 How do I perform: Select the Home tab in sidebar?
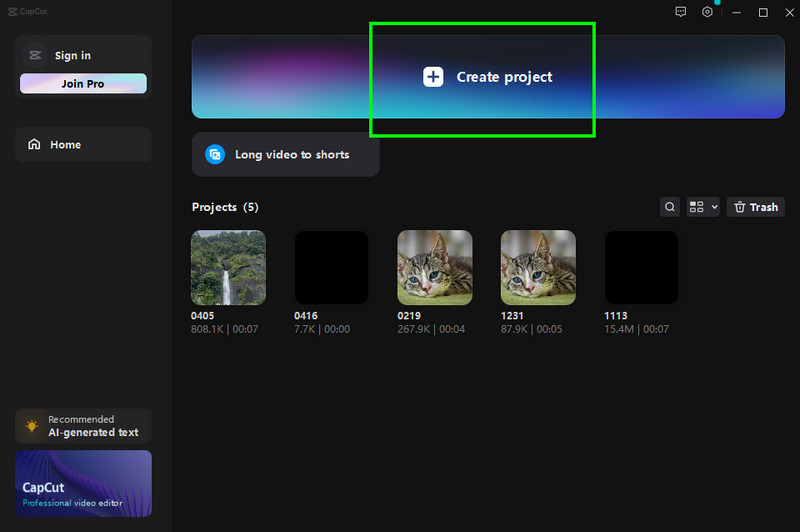tap(83, 145)
